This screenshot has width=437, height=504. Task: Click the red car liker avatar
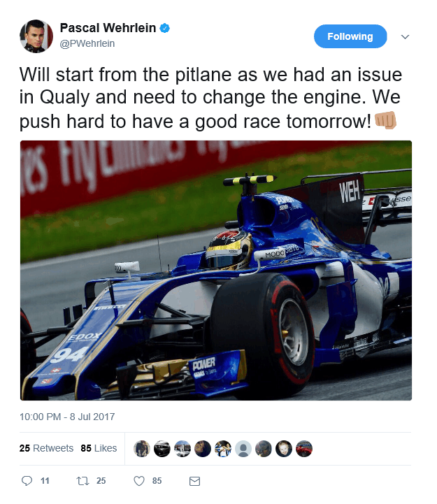tap(304, 448)
